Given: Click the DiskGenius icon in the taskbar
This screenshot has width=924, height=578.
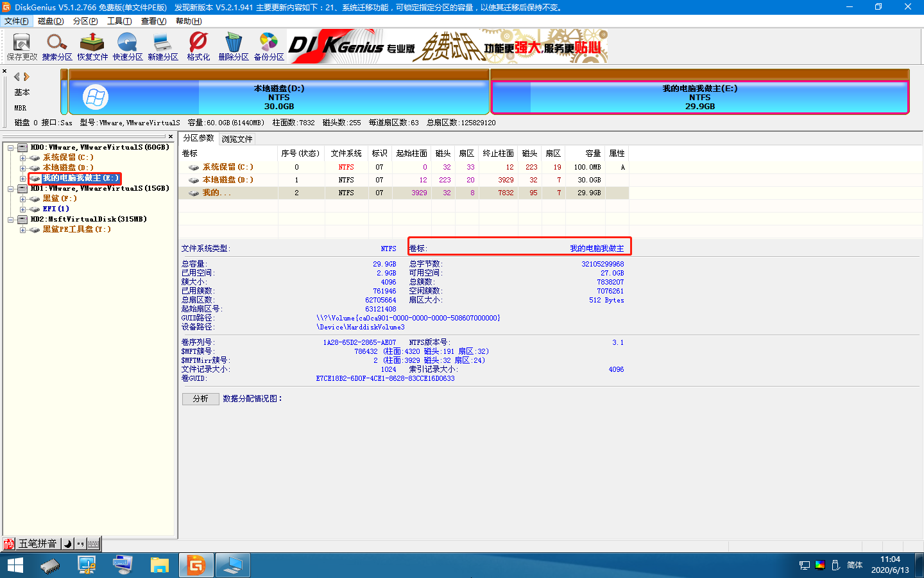Looking at the screenshot, I should pos(196,565).
